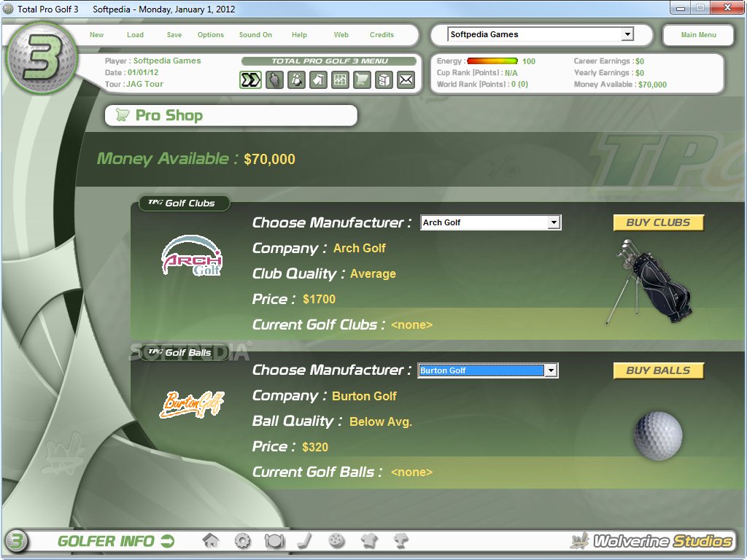The height and width of the screenshot is (560, 747).
Task: Click the ball Price $320 value
Action: click(315, 447)
